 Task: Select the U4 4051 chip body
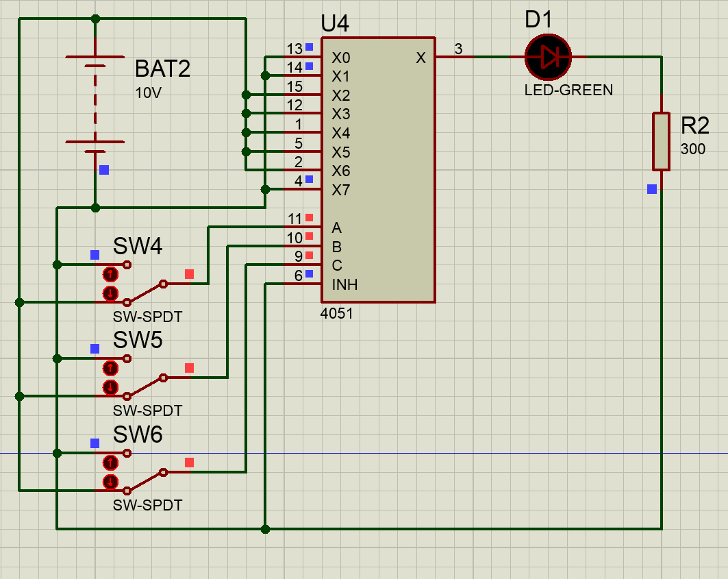click(379, 170)
